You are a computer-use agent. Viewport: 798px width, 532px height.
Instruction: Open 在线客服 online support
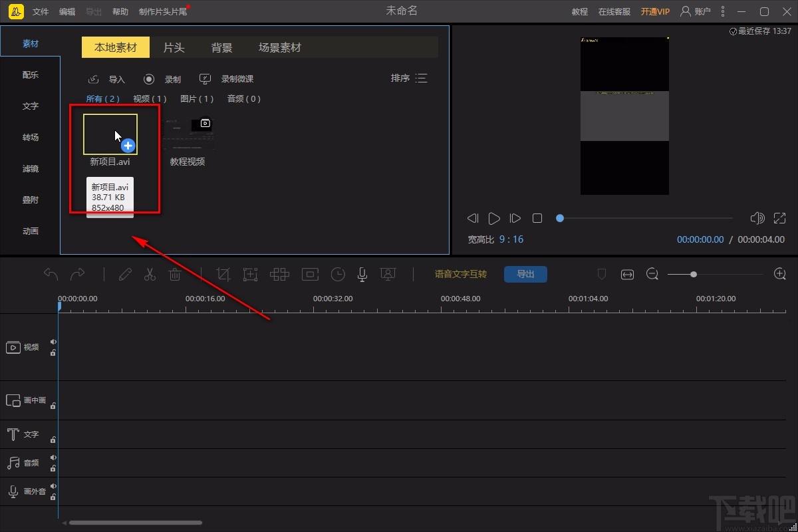coord(614,12)
